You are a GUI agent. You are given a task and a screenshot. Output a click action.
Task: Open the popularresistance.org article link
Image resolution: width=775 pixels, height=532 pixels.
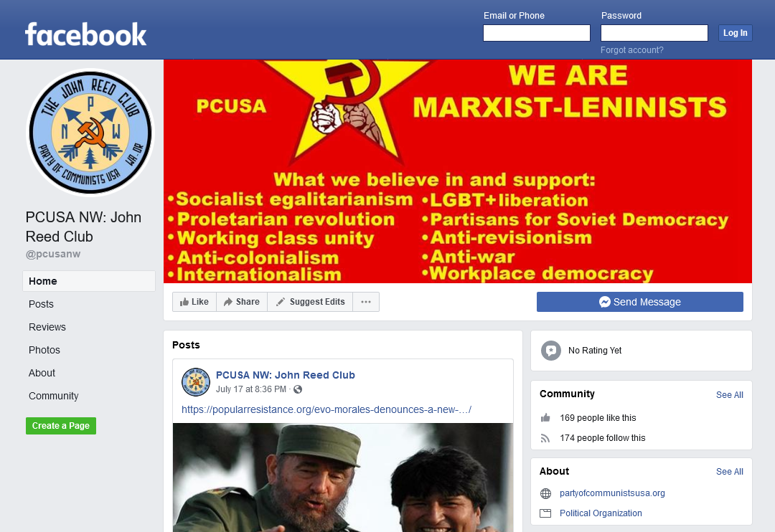click(x=327, y=409)
